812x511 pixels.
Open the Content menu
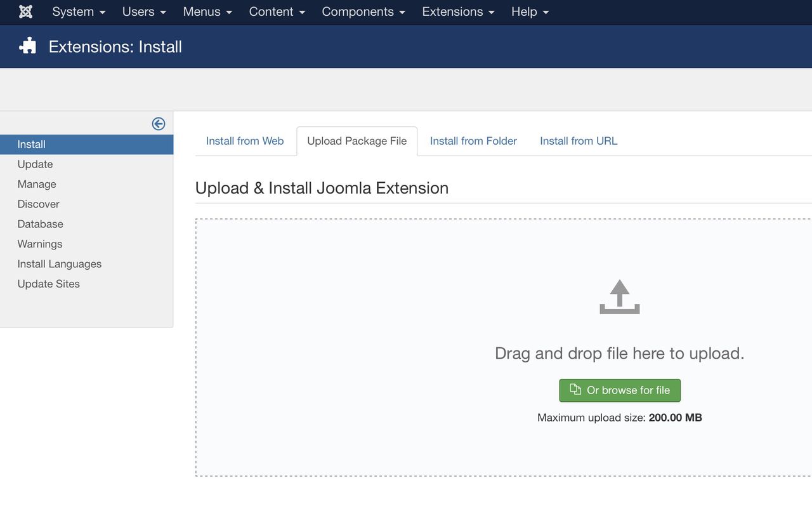coord(277,12)
